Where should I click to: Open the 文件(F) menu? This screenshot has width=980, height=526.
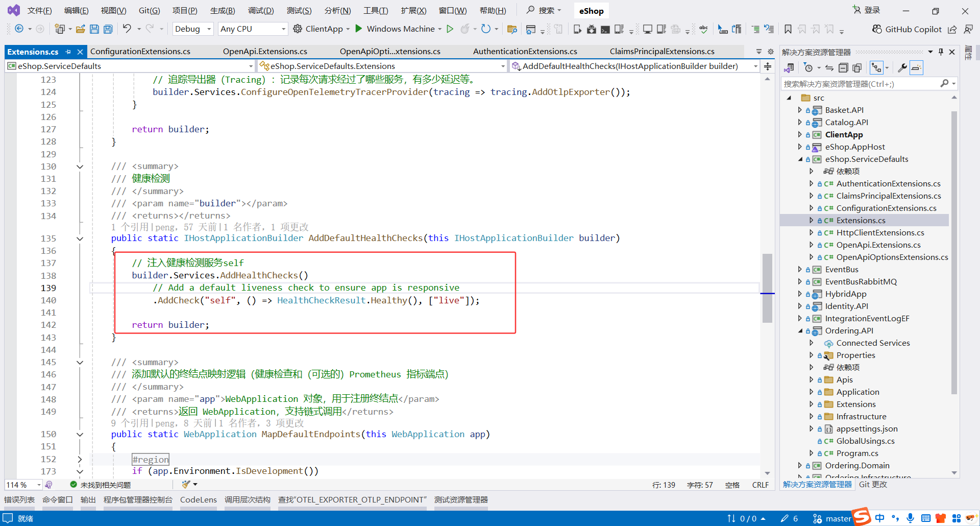39,11
